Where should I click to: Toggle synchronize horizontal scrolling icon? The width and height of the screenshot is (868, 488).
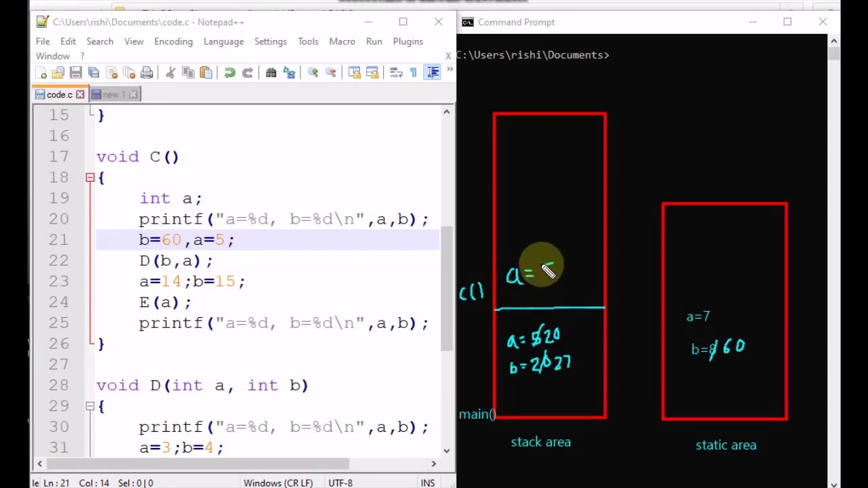(x=372, y=73)
